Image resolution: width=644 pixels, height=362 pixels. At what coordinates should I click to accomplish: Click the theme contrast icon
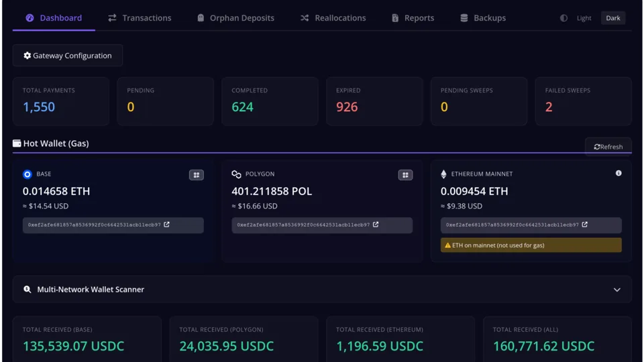point(563,18)
